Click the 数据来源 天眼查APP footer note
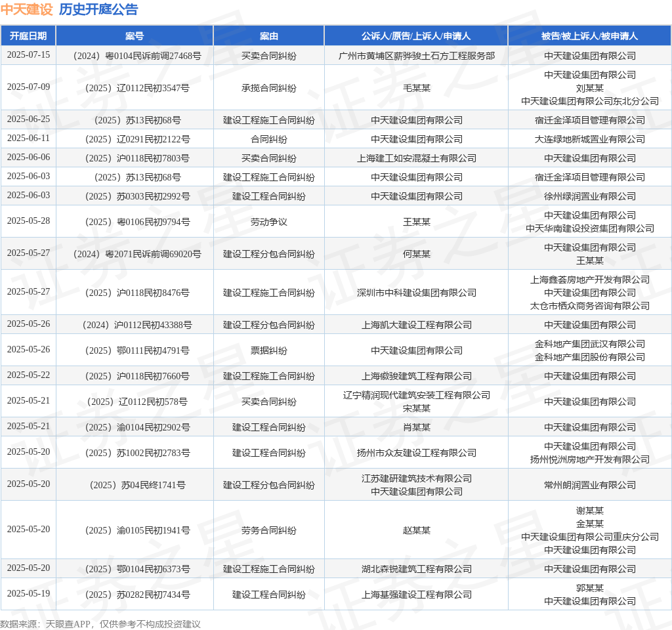The width and height of the screenshot is (672, 630). (100, 623)
